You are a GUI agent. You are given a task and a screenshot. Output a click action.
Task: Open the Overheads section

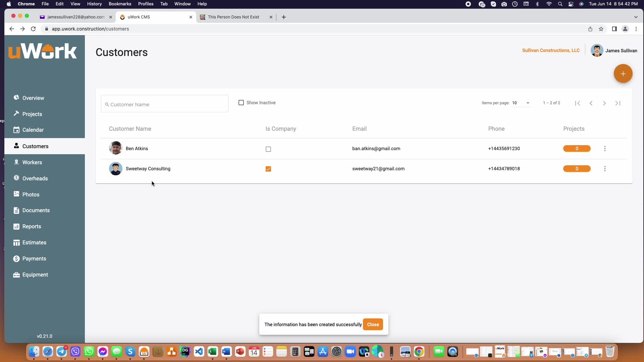pyautogui.click(x=35, y=178)
